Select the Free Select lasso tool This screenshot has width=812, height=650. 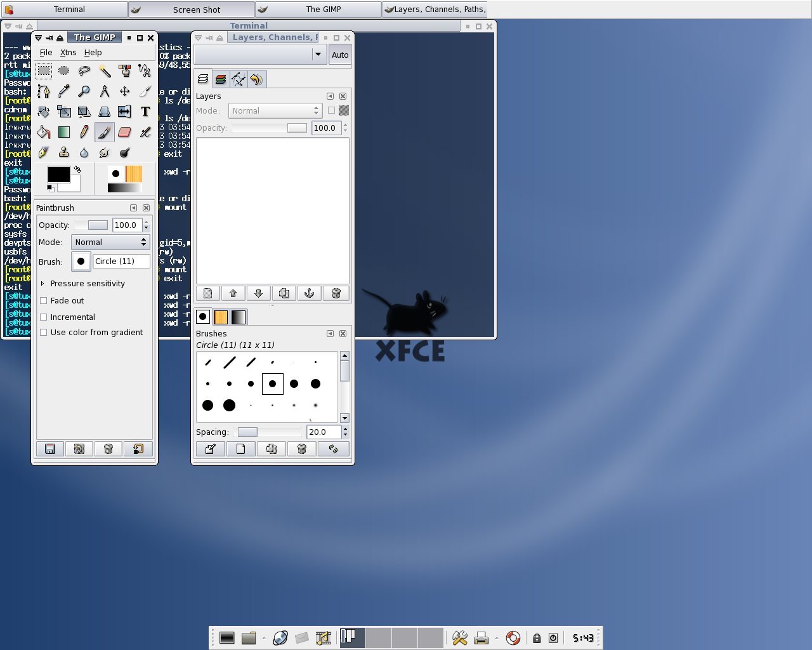tap(84, 70)
